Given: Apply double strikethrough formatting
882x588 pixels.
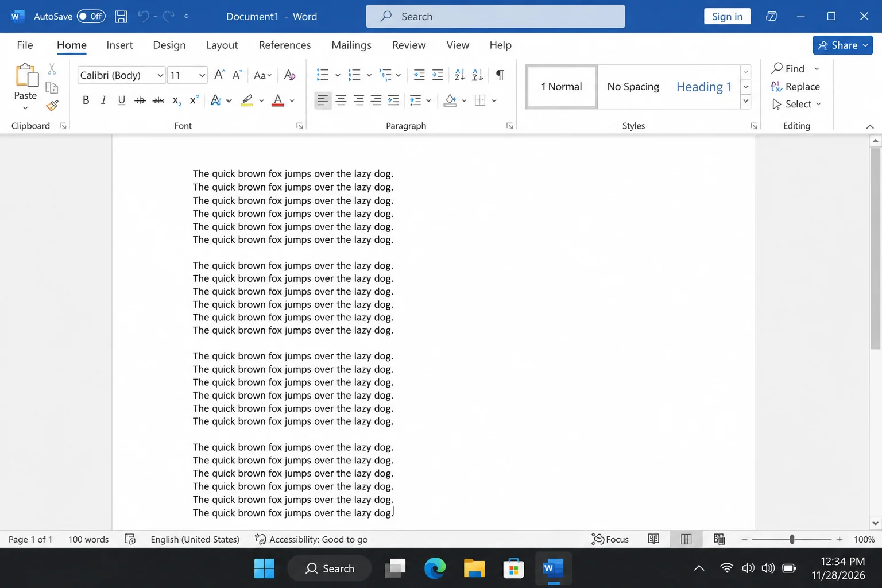Looking at the screenshot, I should (x=158, y=100).
